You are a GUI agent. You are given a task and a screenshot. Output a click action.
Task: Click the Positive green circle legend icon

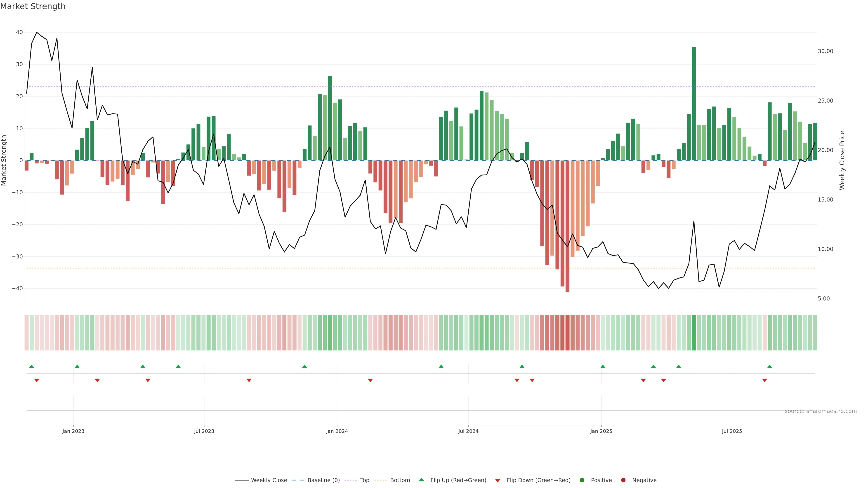pos(582,480)
